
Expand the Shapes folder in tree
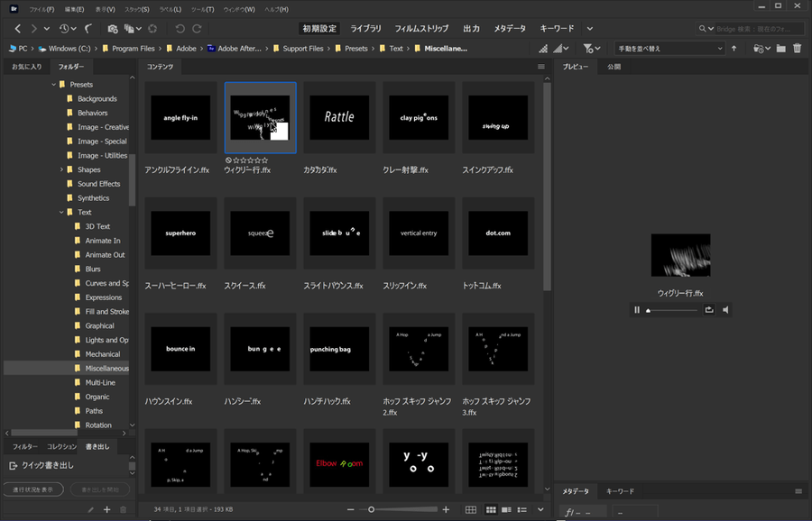point(62,169)
